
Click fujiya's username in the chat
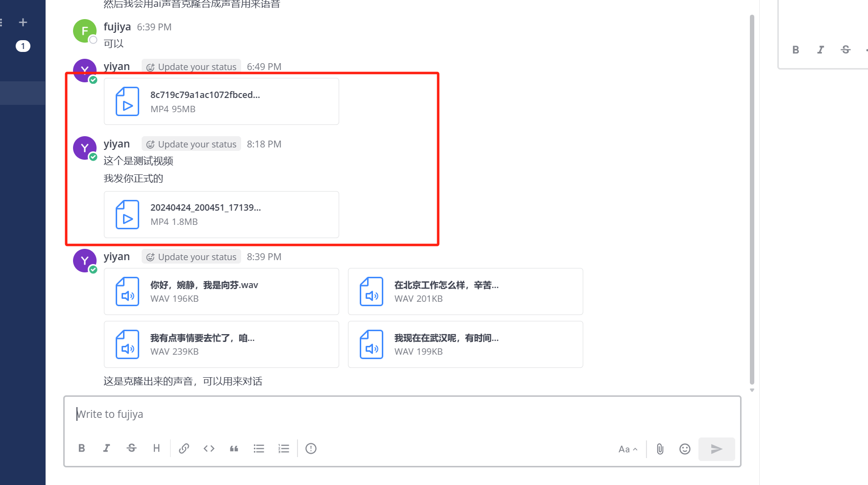117,26
